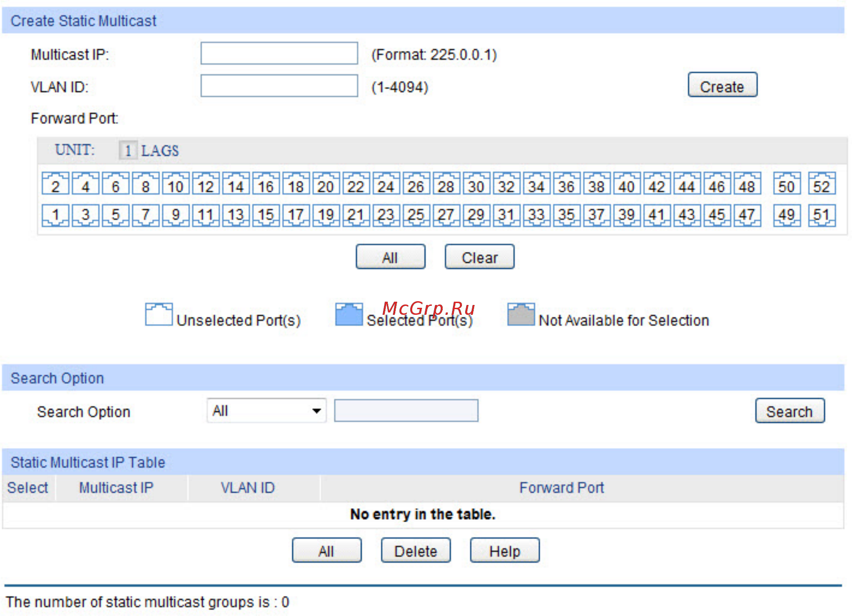Select forward port 51
Viewport: 852px width, 616px height.
point(821,215)
